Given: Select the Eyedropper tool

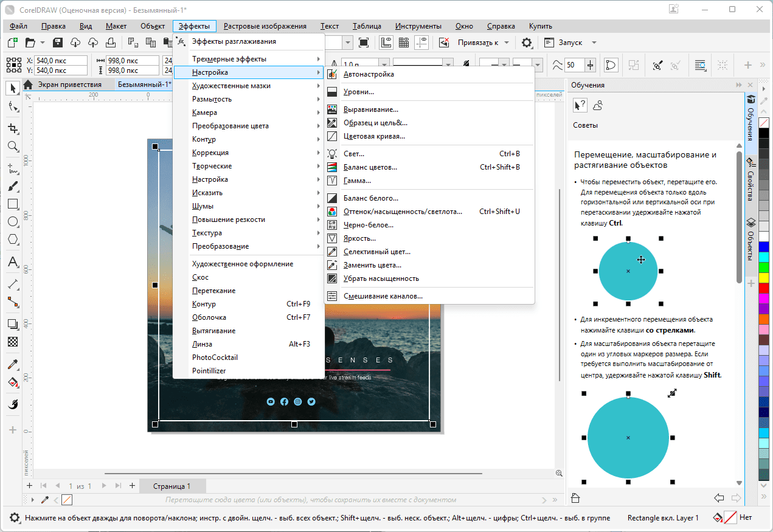Looking at the screenshot, I should pos(12,365).
